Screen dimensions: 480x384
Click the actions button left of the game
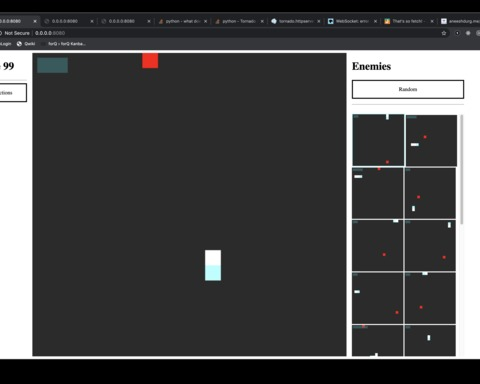click(x=13, y=93)
